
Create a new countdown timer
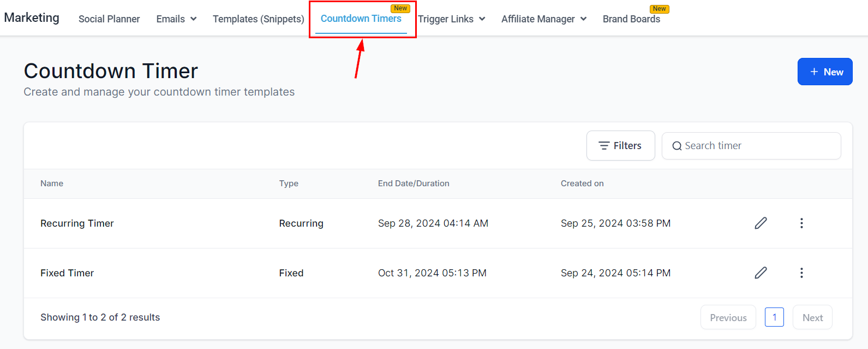824,72
